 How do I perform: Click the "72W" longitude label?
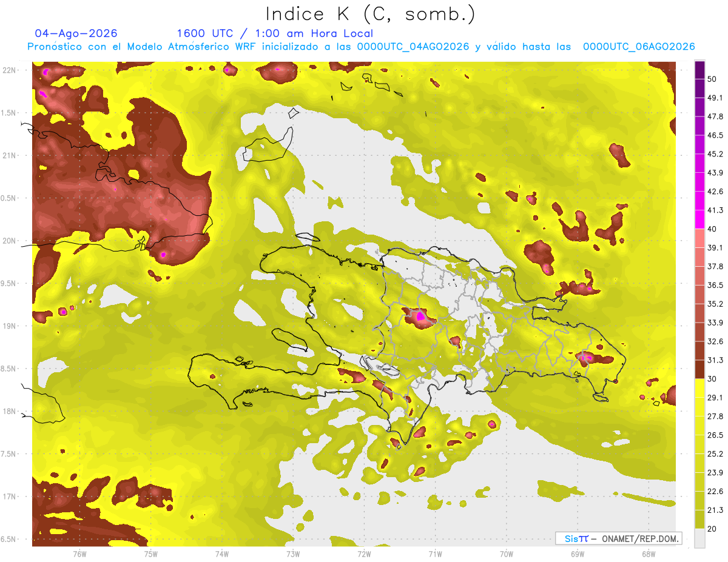pyautogui.click(x=364, y=554)
